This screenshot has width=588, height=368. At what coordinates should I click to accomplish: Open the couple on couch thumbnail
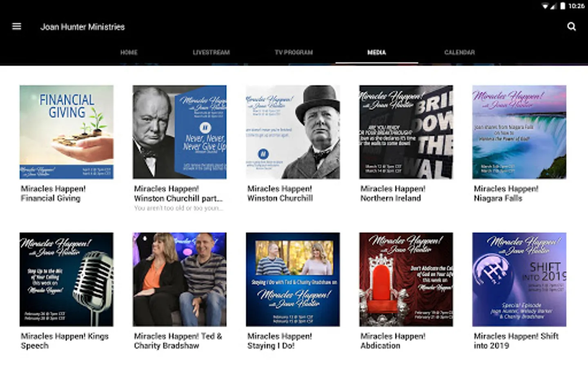(x=180, y=279)
